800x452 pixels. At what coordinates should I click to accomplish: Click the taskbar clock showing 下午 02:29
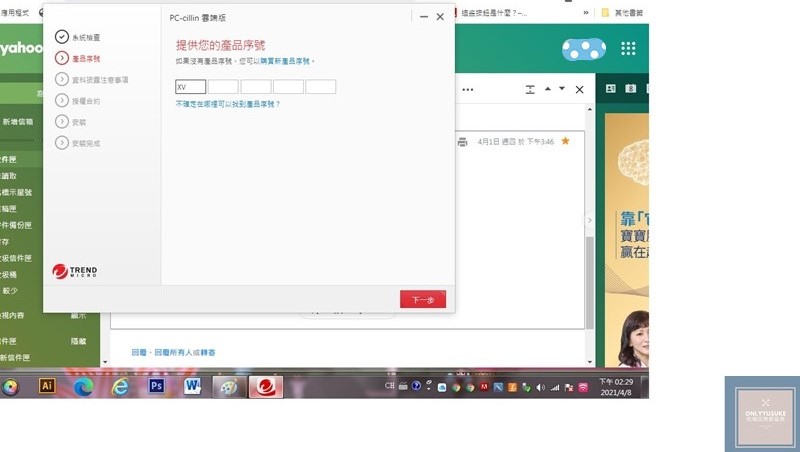click(616, 387)
